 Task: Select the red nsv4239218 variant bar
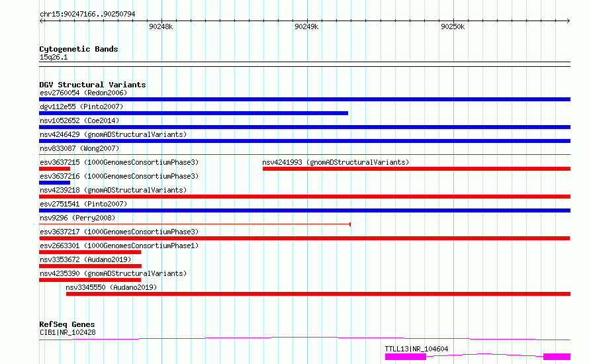point(304,197)
